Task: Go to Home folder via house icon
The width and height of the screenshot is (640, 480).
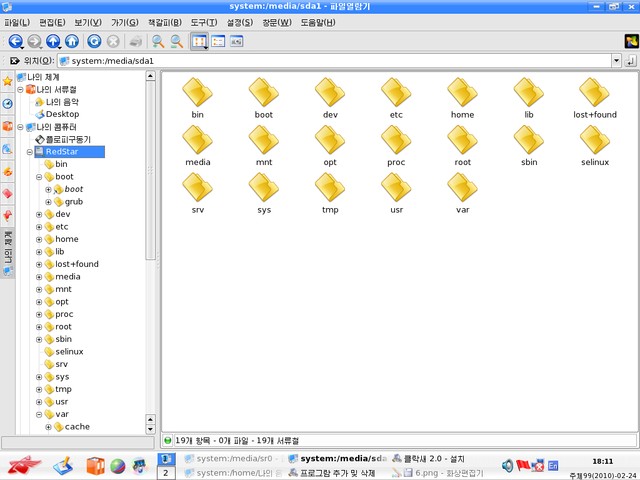Action: pos(72,41)
